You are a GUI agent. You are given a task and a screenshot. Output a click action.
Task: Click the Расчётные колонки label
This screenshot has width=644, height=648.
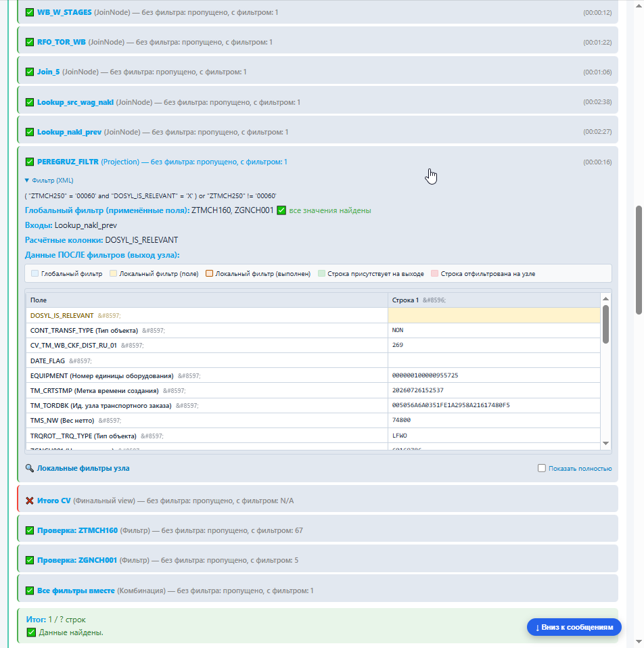tap(64, 240)
